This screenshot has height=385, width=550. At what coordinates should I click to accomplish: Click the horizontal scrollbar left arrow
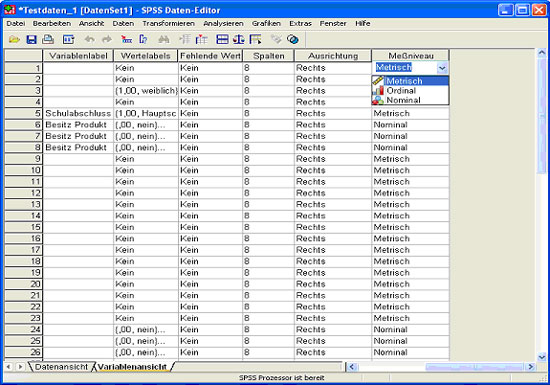pos(352,367)
